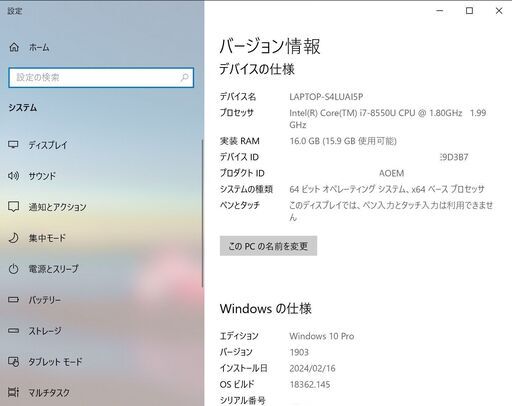Click the Tablet mode icon

[x=13, y=361]
